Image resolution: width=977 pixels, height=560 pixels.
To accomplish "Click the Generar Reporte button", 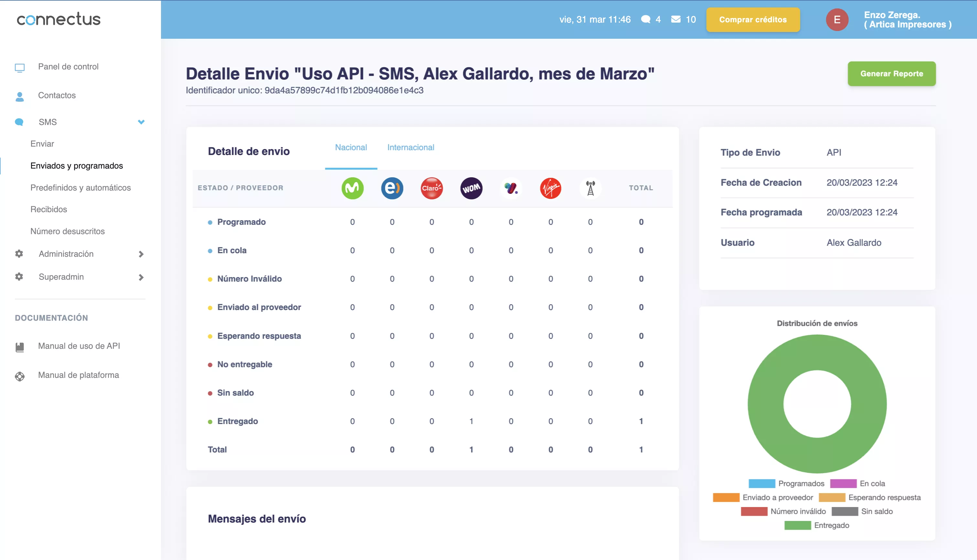I will pos(892,73).
